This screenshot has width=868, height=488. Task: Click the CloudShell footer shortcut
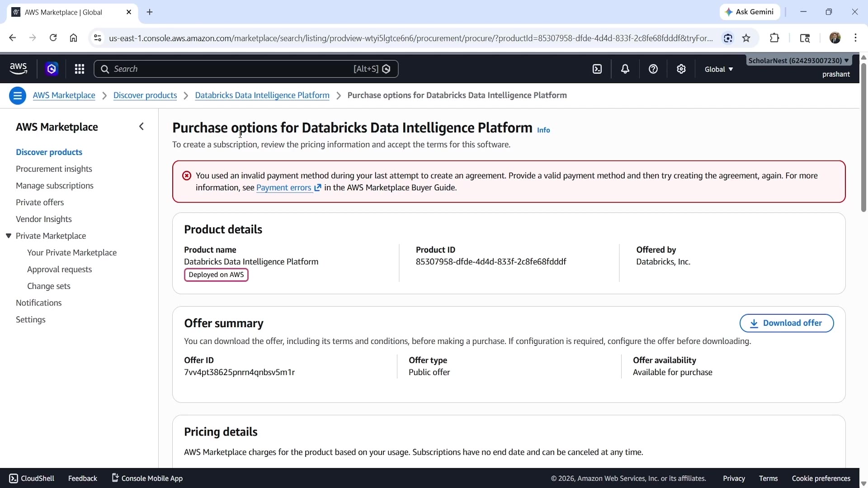coord(32,479)
